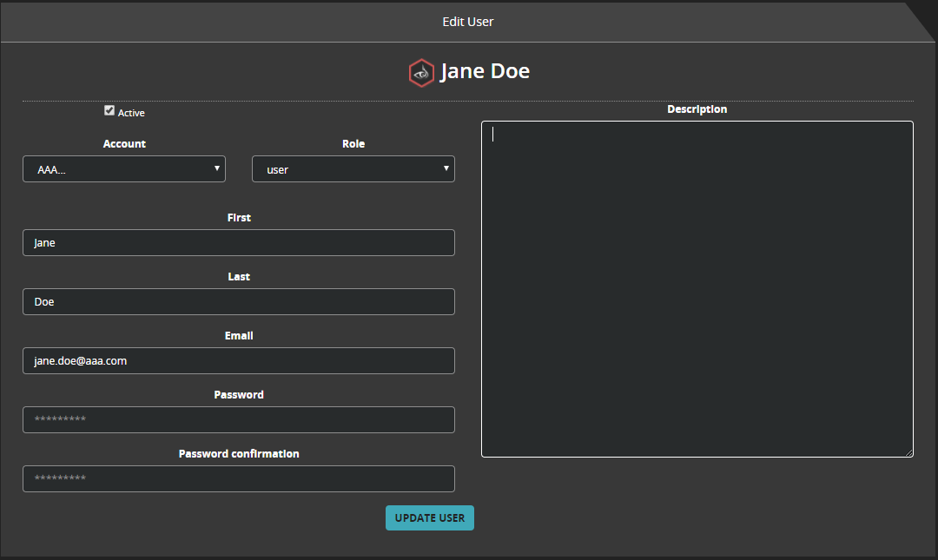938x560 pixels.
Task: Click the hexagon eye avatar icon
Action: 421,73
